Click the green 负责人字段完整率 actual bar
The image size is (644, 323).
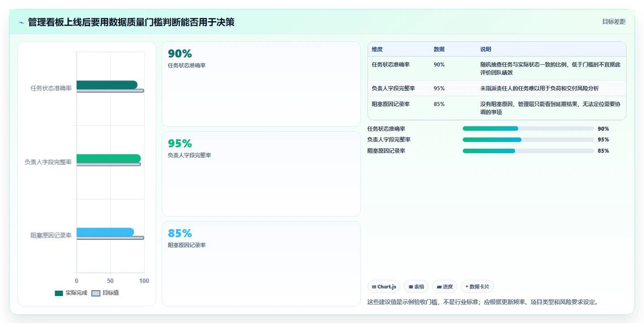click(x=109, y=158)
